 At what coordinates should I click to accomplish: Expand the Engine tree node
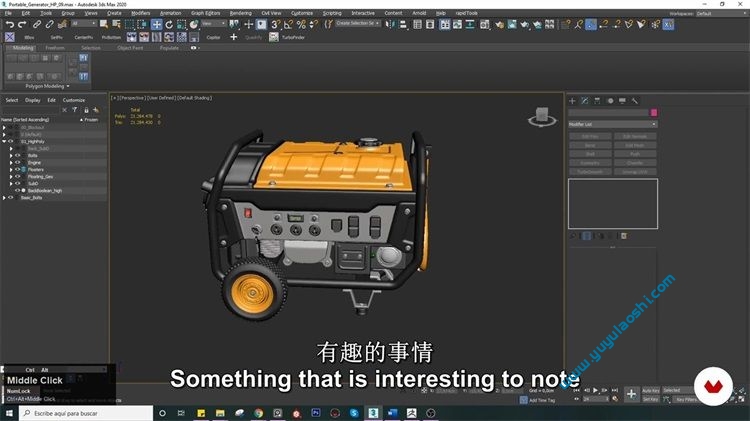tap(11, 163)
